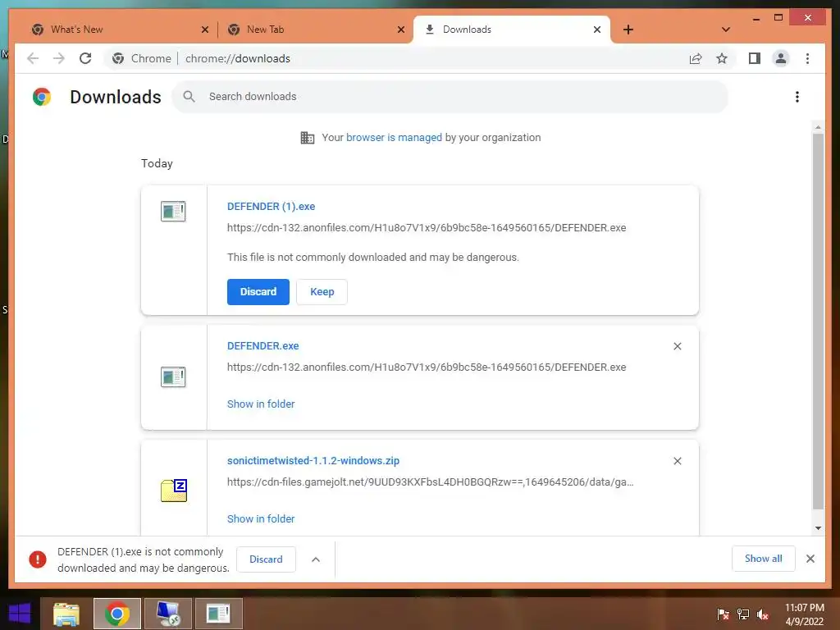Close the What's New tab

point(204,30)
